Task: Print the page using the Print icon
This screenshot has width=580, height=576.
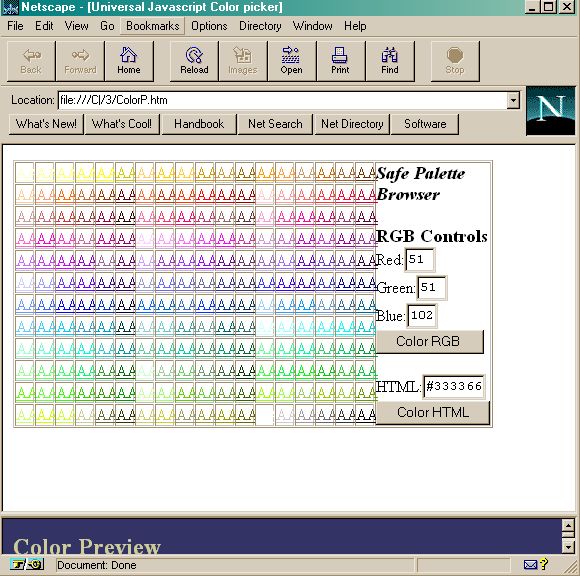Action: pos(340,61)
